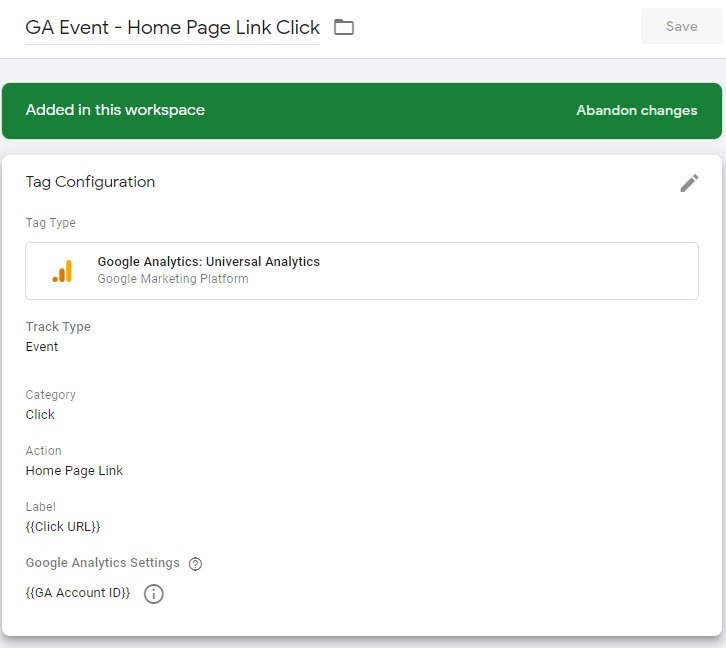Click the {{GA Account ID}} settings variable
This screenshot has width=726, height=648.
(x=78, y=593)
